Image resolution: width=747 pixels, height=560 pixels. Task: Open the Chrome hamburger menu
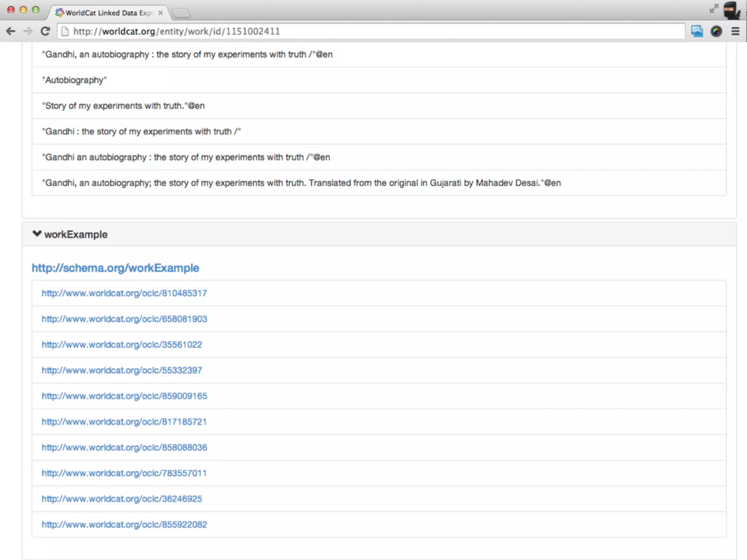click(x=735, y=31)
